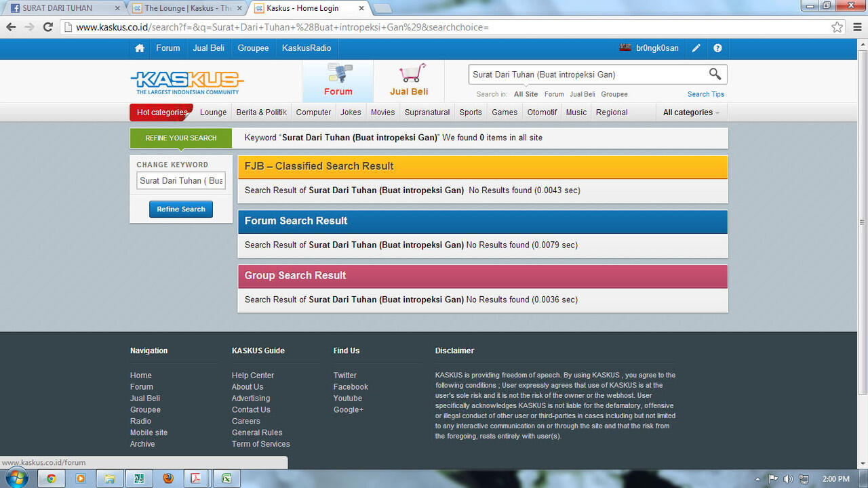This screenshot has height=488, width=868.
Task: Click Change Keyword input field
Action: click(181, 181)
